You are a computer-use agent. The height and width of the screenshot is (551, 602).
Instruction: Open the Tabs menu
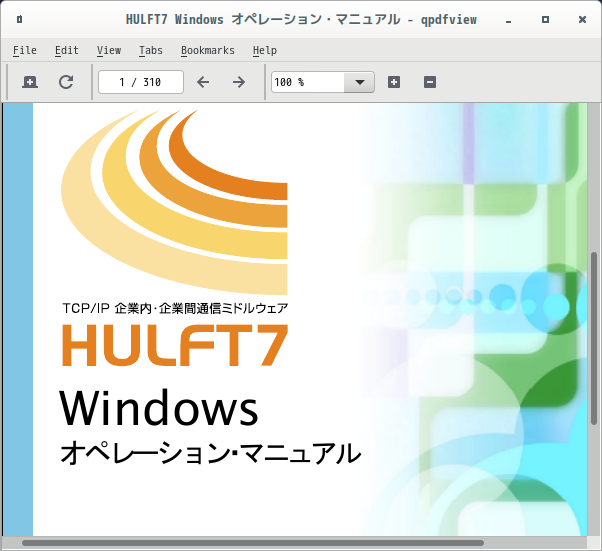(150, 50)
